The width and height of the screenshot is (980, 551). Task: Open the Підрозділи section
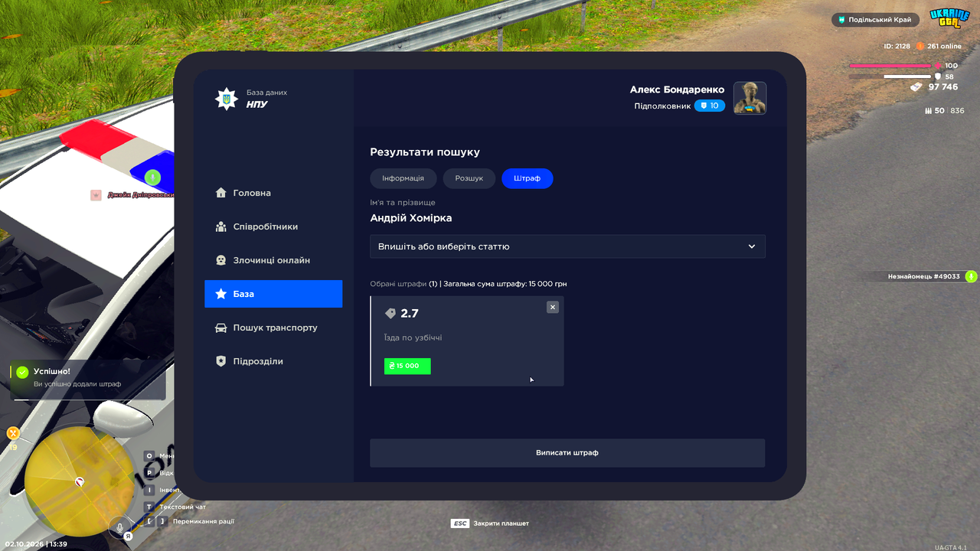(273, 361)
